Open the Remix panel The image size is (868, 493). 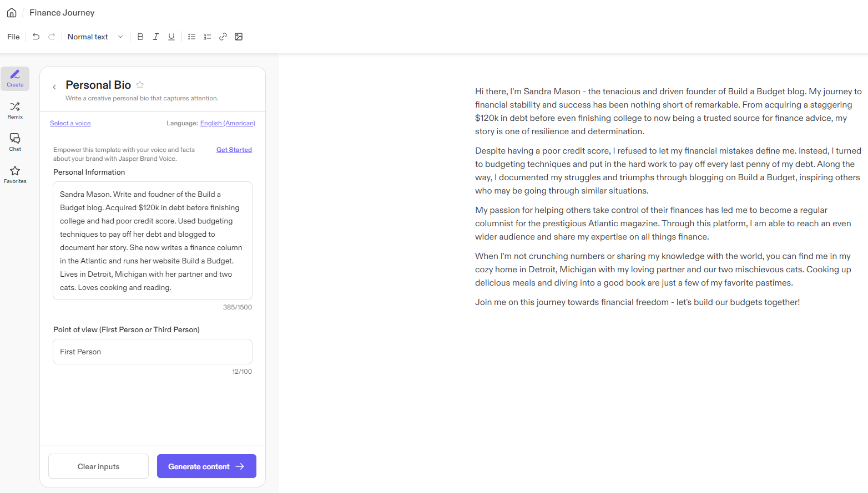(x=14, y=110)
